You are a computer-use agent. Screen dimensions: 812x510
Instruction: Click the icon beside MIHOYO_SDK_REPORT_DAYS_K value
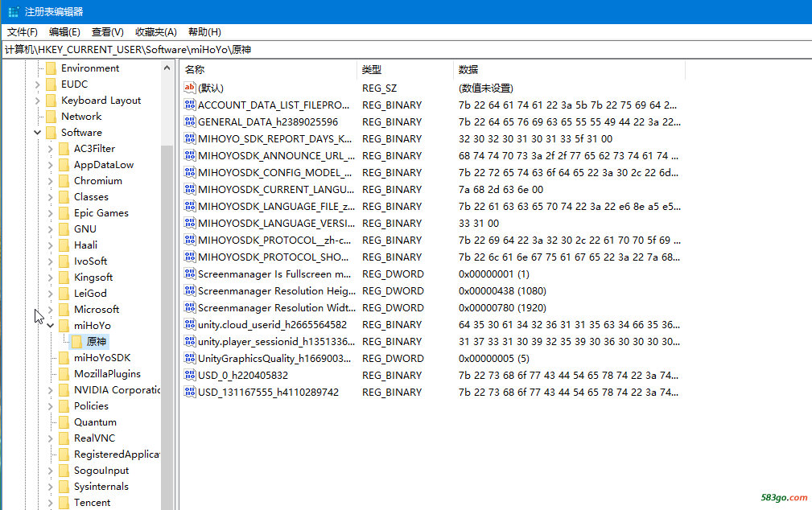[x=190, y=138]
